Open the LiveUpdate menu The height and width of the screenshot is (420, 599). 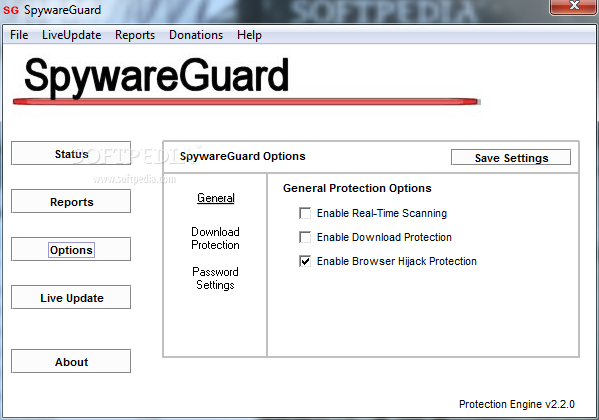click(x=71, y=35)
